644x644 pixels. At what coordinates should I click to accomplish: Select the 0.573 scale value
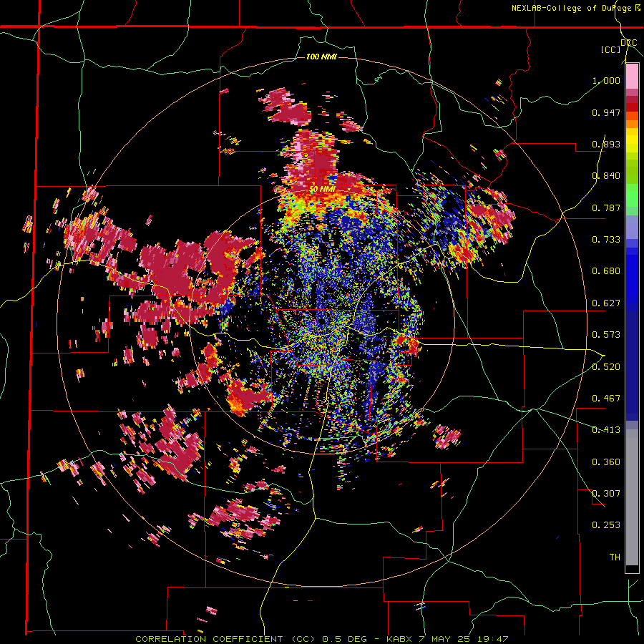[606, 335]
